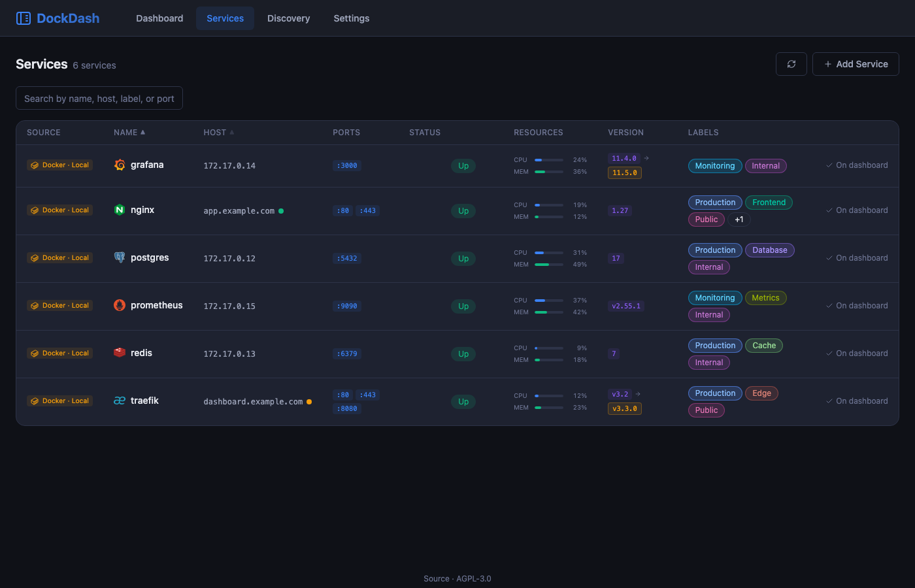The width and height of the screenshot is (915, 588).
Task: Click host app.example.com
Action: coord(239,211)
